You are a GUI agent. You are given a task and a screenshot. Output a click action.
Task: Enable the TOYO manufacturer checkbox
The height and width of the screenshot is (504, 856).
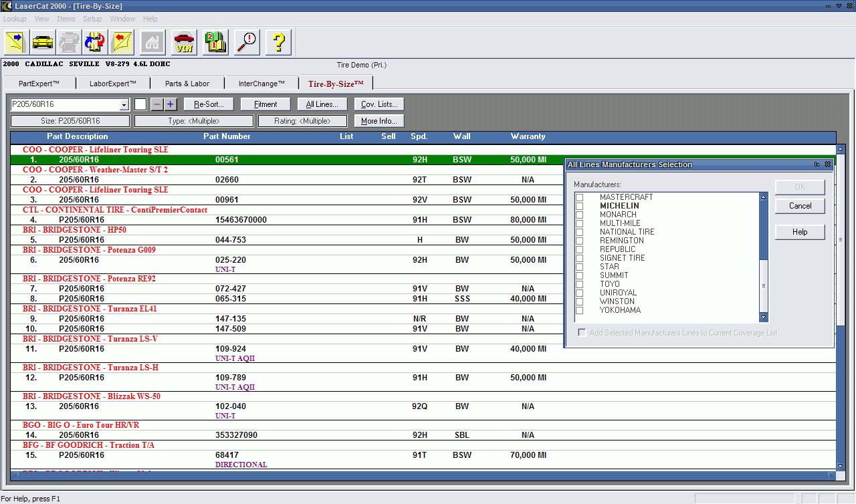580,284
